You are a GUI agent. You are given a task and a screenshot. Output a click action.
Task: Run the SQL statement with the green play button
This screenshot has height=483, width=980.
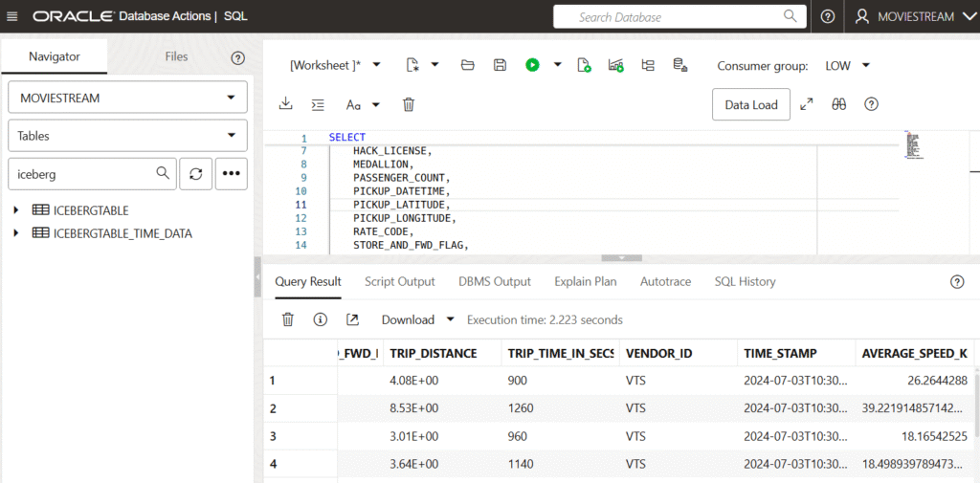(x=532, y=65)
